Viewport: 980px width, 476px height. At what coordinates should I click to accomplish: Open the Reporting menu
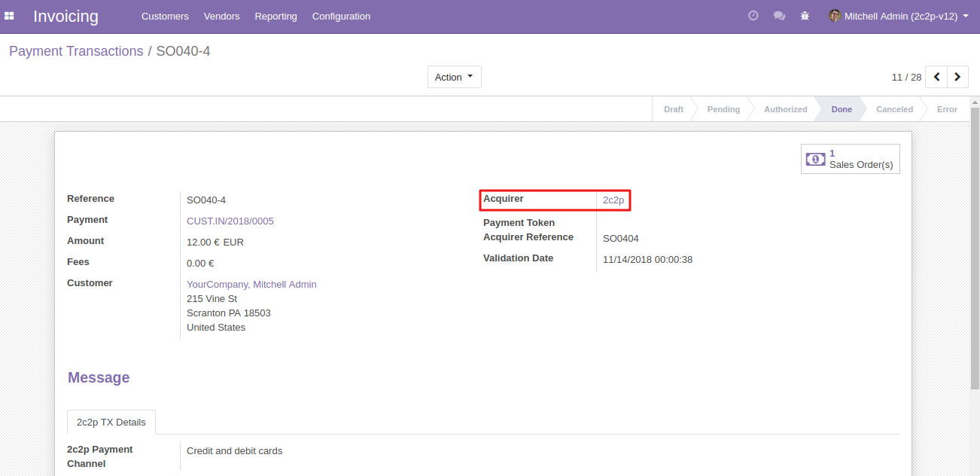(275, 16)
